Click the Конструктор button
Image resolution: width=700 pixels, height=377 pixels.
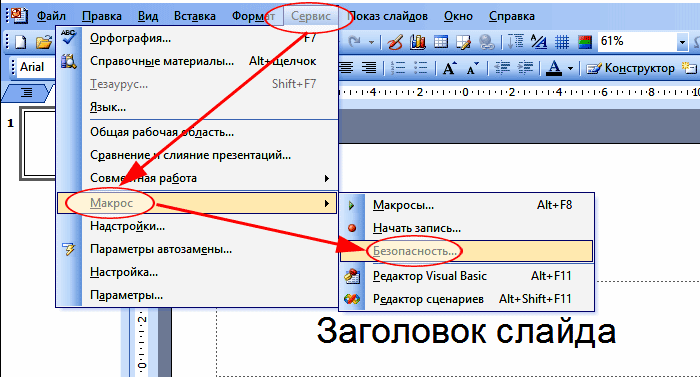[630, 68]
